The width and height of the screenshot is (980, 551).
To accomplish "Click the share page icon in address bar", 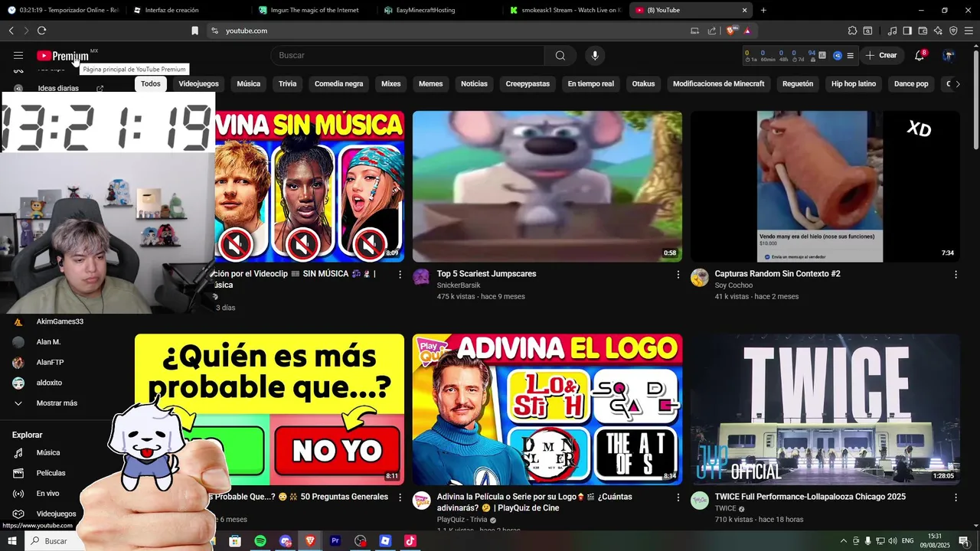I will point(712,31).
